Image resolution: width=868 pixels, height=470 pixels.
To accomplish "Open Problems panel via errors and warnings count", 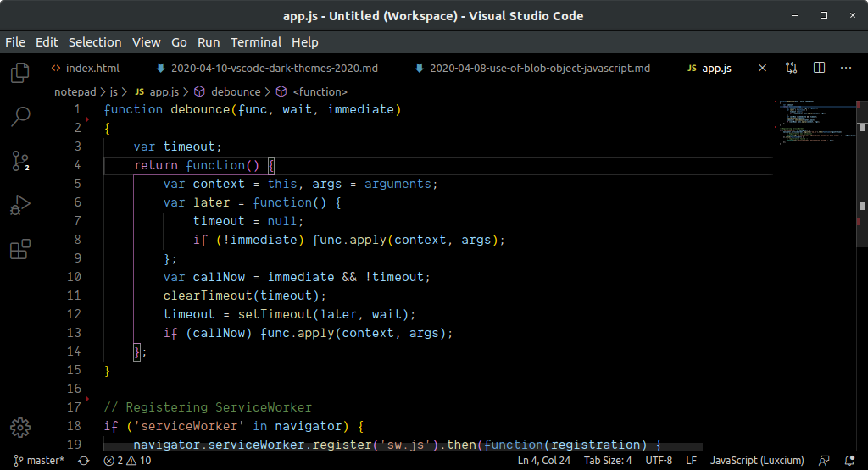I will click(x=127, y=461).
